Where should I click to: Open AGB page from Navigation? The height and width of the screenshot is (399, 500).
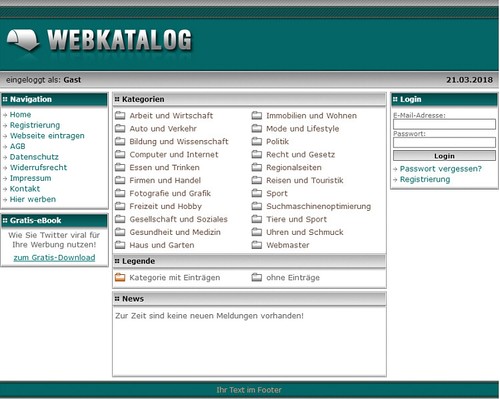click(x=17, y=146)
